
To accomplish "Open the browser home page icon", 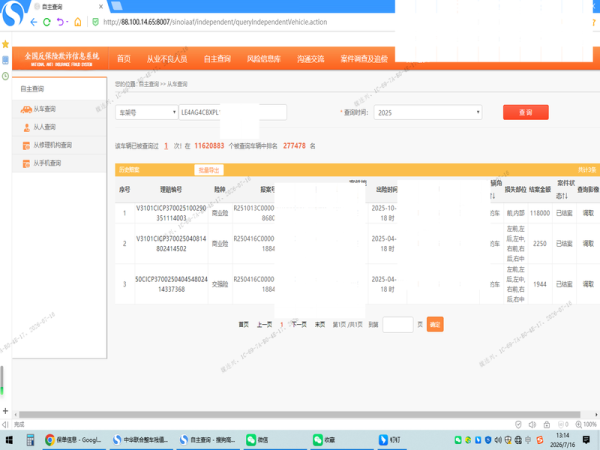I will pyautogui.click(x=78, y=22).
